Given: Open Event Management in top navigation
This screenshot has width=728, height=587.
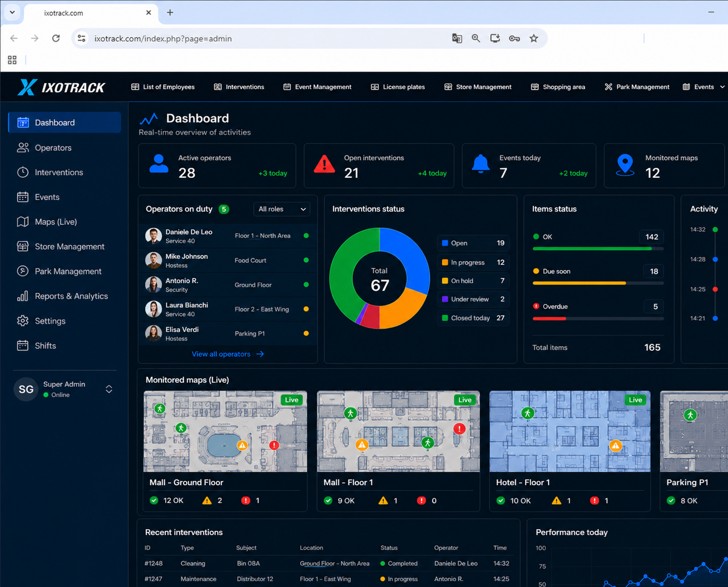Looking at the screenshot, I should coord(317,87).
